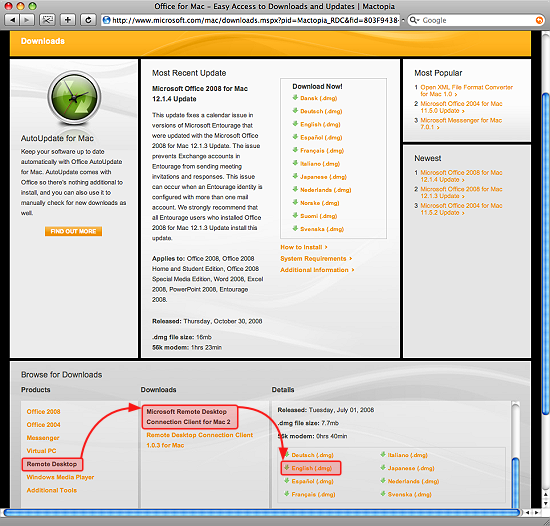
Task: Click download arrow beside Nederlands in Details pane
Action: (383, 481)
